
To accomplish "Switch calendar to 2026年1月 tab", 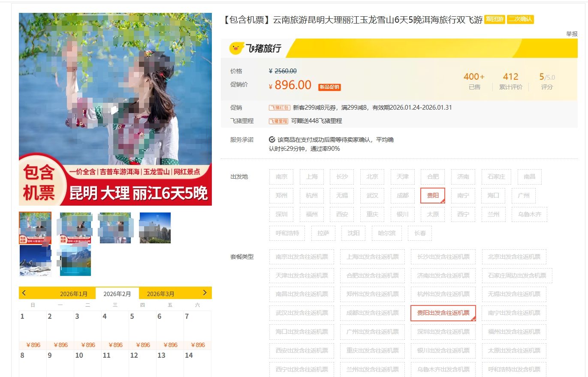I will pos(74,294).
